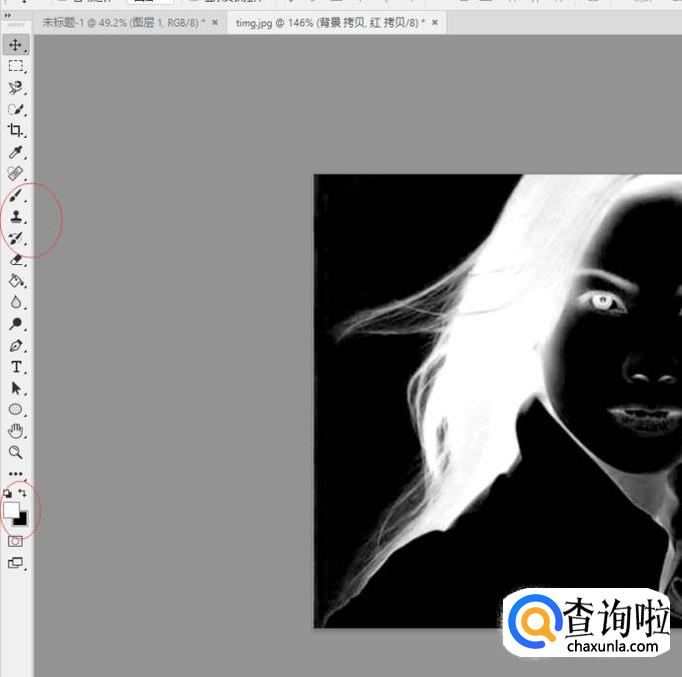Choose the Clone Stamp tool
This screenshot has height=677, width=682.
(x=16, y=217)
